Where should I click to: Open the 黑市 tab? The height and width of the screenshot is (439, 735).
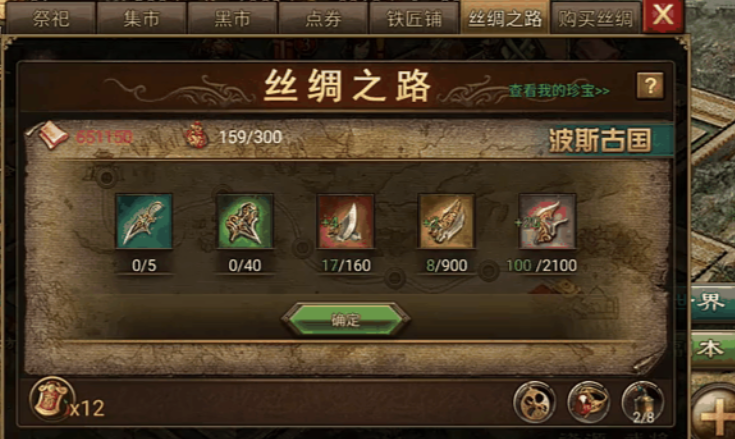coord(232,18)
